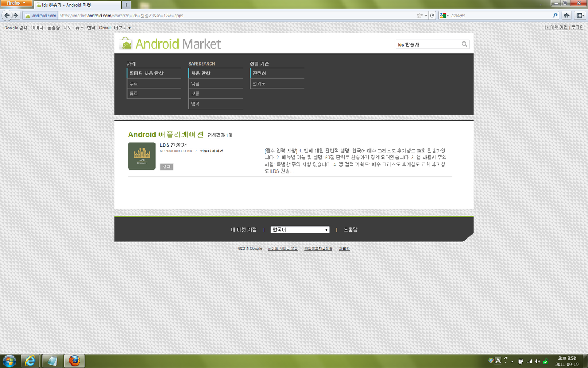This screenshot has width=588, height=368.
Task: Select the 유료 price filter
Action: 154,94
